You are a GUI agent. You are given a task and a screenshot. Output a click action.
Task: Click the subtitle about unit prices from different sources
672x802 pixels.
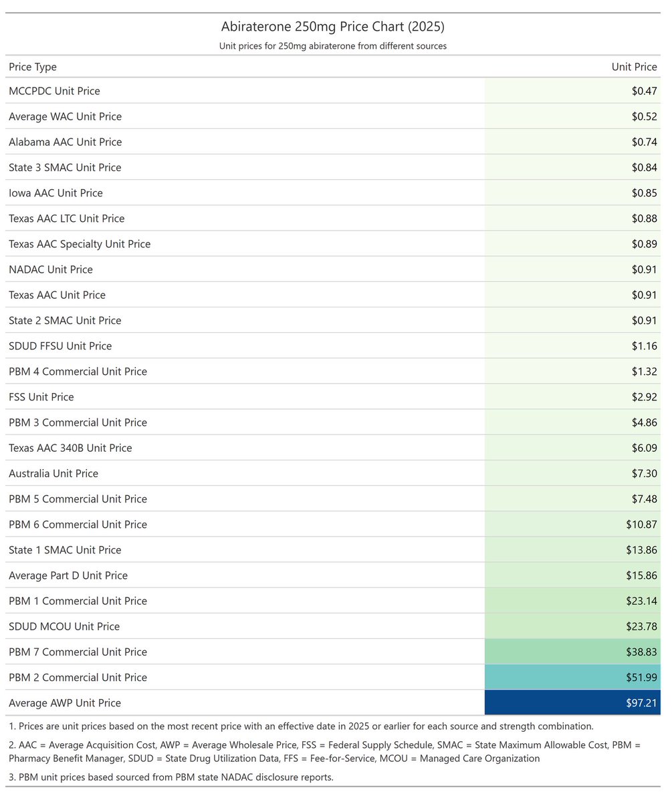[332, 46]
